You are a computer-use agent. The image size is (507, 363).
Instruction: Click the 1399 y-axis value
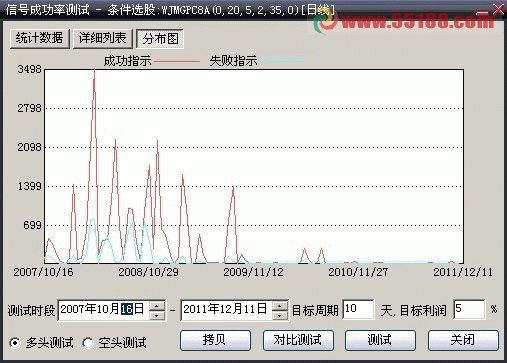pos(30,186)
